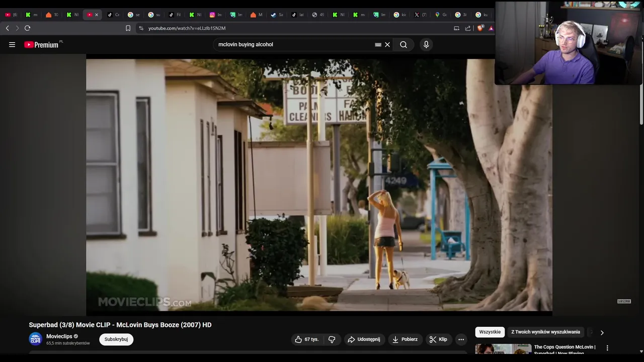The height and width of the screenshot is (362, 644).
Task: Share this page from address bar
Action: [x=468, y=28]
